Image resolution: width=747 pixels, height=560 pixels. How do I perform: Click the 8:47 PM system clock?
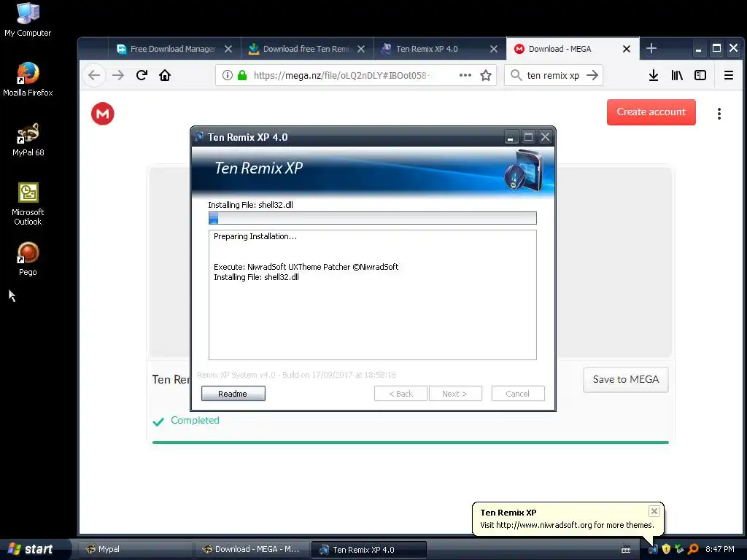point(719,549)
